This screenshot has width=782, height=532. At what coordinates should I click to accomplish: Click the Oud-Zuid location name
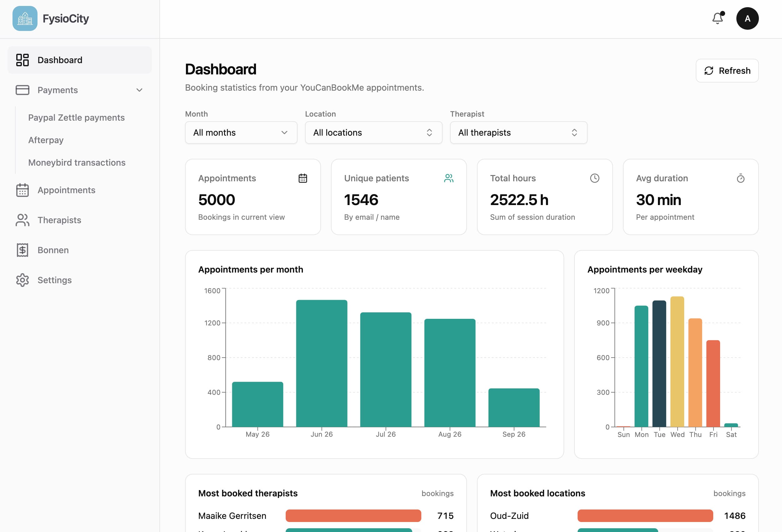(x=509, y=515)
